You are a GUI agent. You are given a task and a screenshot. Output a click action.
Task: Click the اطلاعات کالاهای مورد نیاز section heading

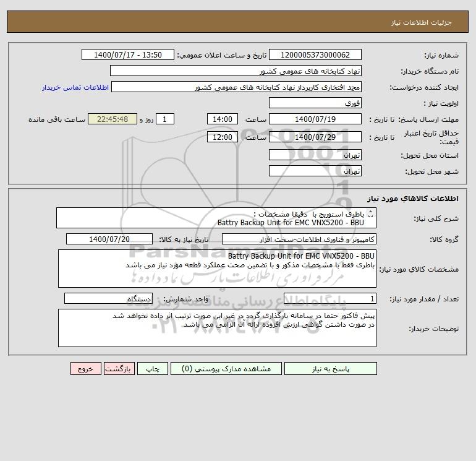[413, 199]
